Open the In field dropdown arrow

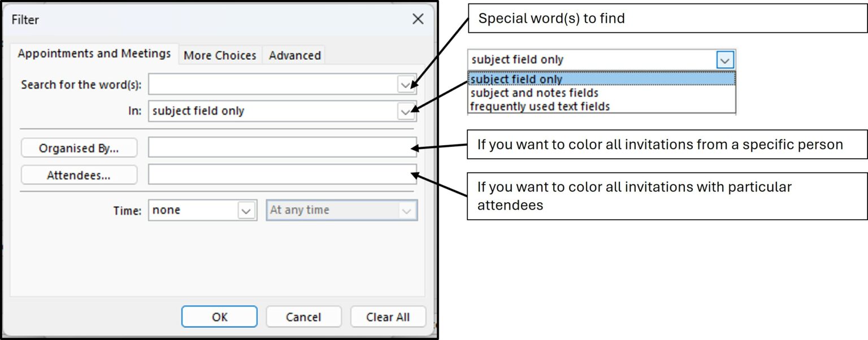[405, 111]
